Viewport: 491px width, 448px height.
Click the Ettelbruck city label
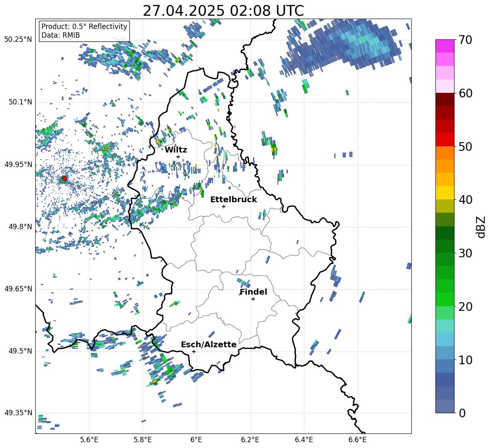click(x=233, y=200)
